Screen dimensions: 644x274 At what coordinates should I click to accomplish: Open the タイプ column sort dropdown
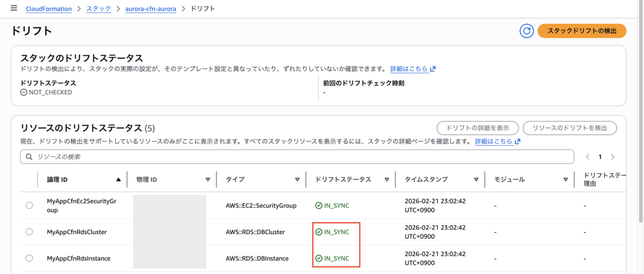pos(297,179)
